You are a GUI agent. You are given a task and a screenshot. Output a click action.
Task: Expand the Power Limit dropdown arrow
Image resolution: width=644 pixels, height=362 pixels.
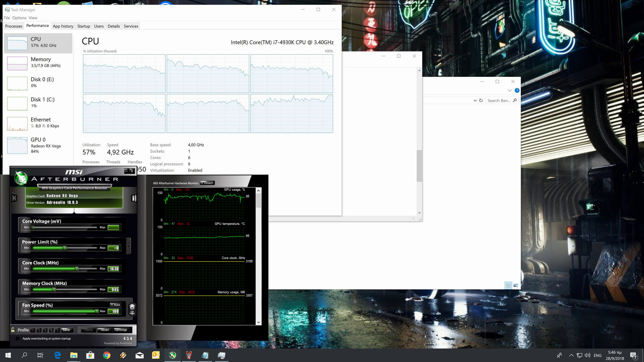tap(128, 247)
